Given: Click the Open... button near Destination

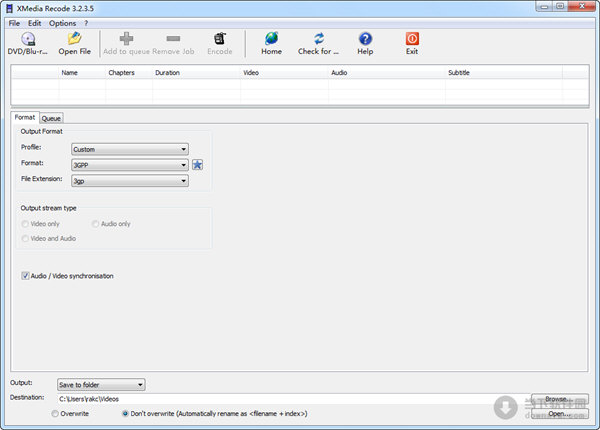Looking at the screenshot, I should click(x=560, y=414).
